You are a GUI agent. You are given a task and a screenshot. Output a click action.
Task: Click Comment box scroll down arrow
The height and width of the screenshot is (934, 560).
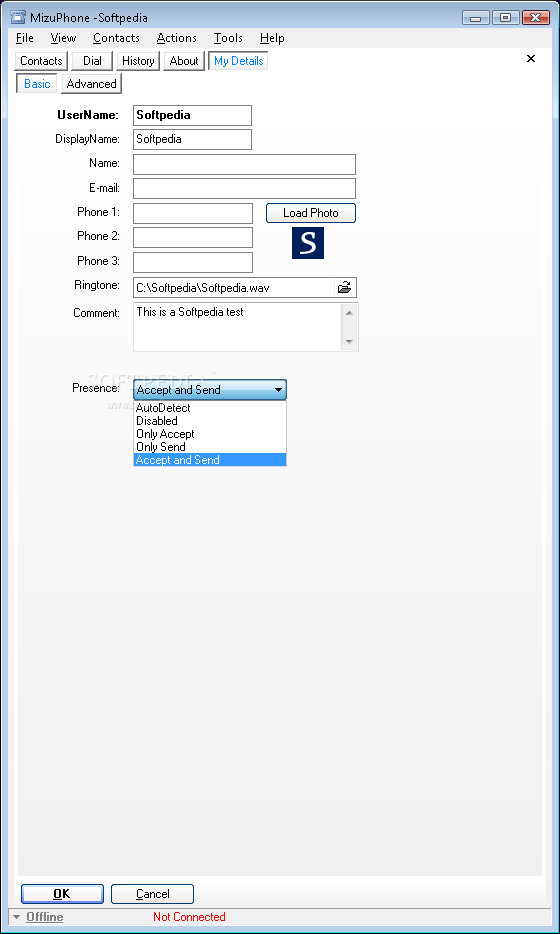(349, 342)
